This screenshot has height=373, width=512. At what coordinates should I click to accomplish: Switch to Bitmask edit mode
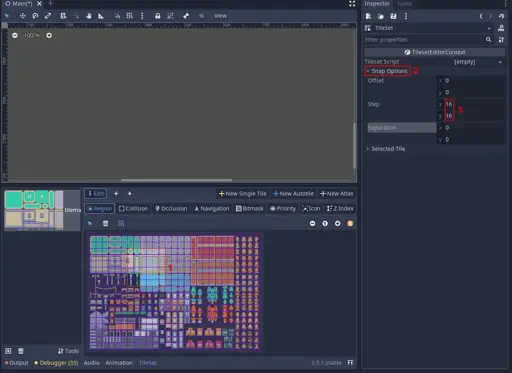250,208
